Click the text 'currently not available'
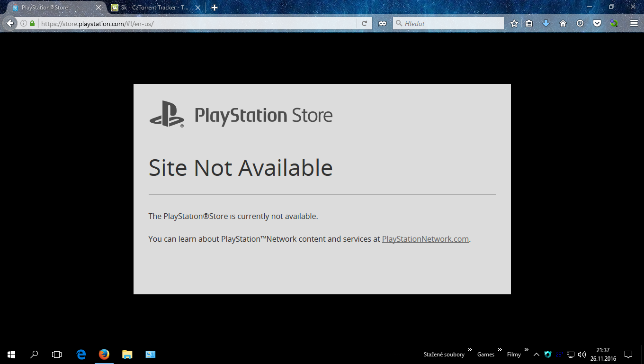Screen dimensions: 644x364 (x=277, y=216)
